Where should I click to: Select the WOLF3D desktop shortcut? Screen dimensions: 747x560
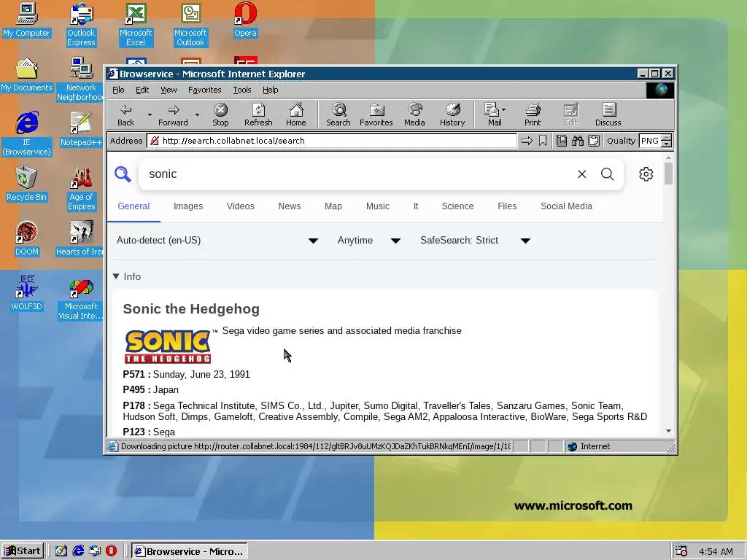pos(27,293)
